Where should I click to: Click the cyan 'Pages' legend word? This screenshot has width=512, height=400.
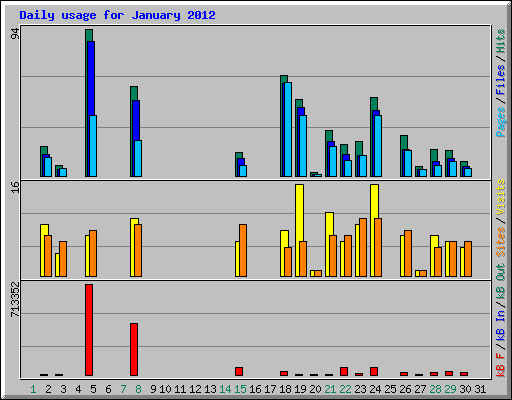(x=500, y=122)
